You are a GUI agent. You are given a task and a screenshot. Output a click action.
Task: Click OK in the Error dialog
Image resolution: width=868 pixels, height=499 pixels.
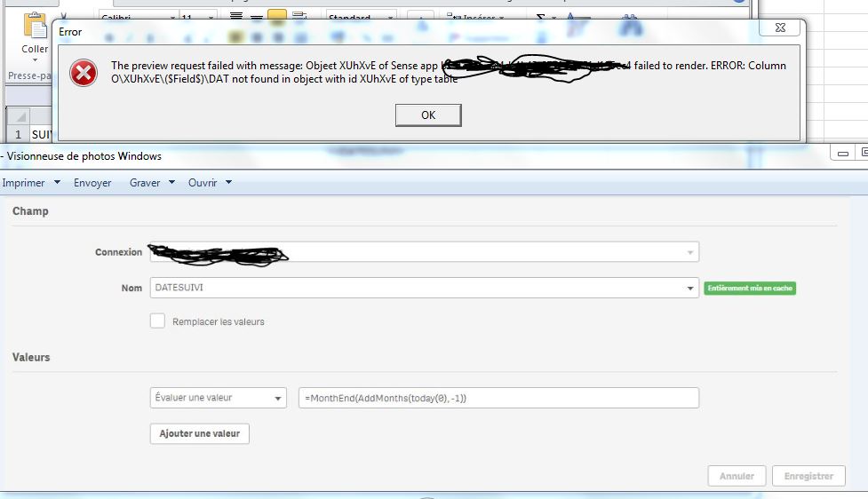pyautogui.click(x=428, y=115)
